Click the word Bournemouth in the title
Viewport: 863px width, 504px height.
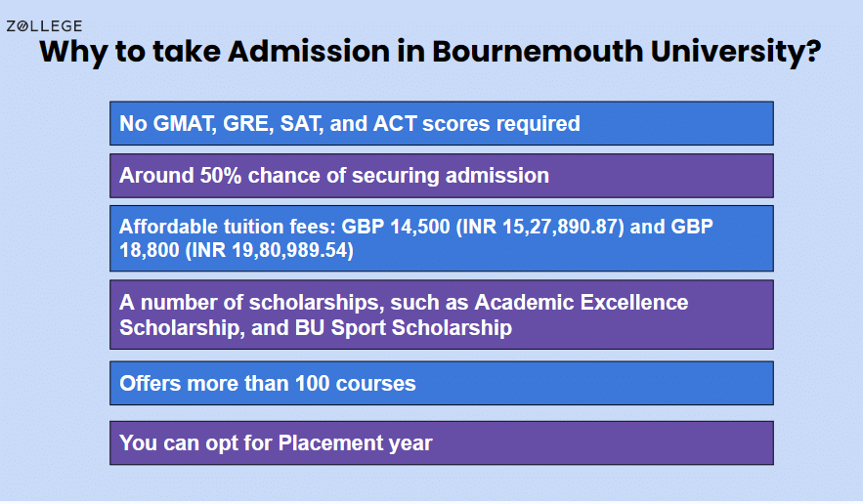pos(538,51)
